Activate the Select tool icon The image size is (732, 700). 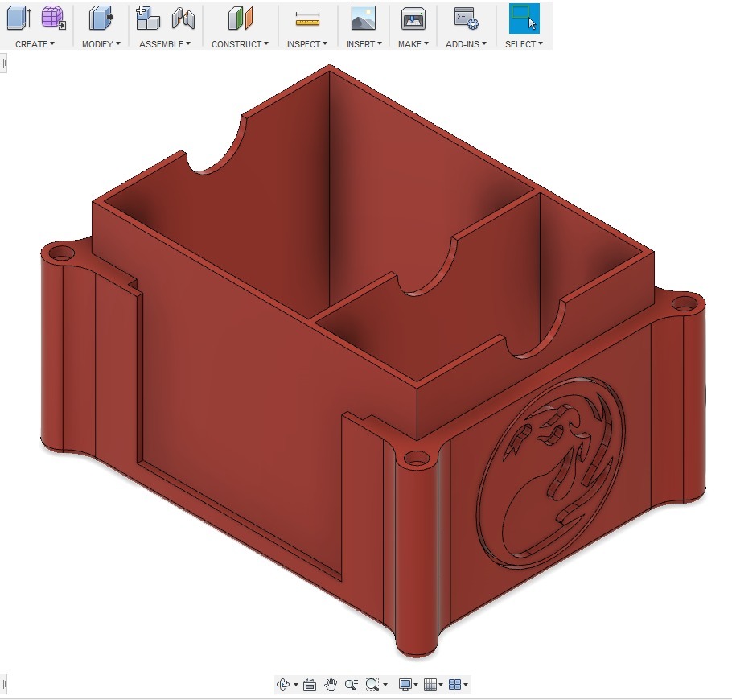[x=524, y=18]
